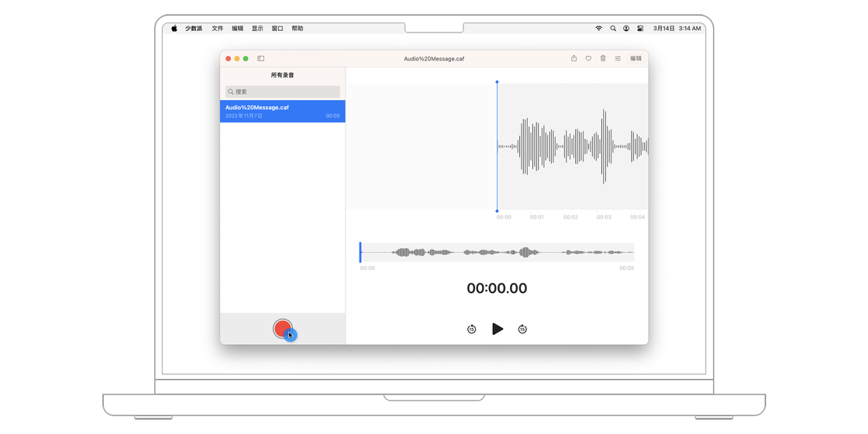Open Control Center in menu bar
This screenshot has width=868, height=434.
point(640,29)
